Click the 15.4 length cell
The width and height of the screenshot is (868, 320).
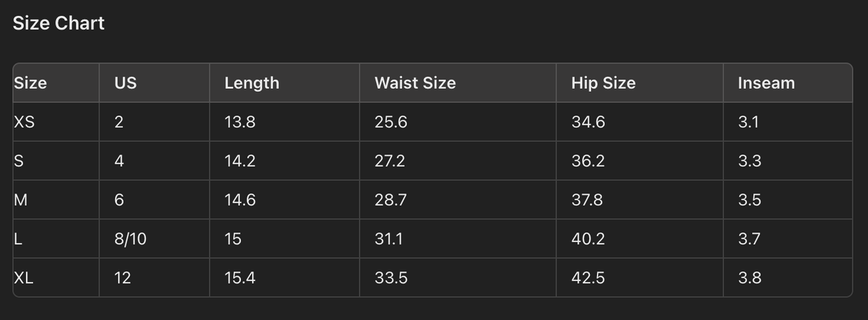point(240,278)
